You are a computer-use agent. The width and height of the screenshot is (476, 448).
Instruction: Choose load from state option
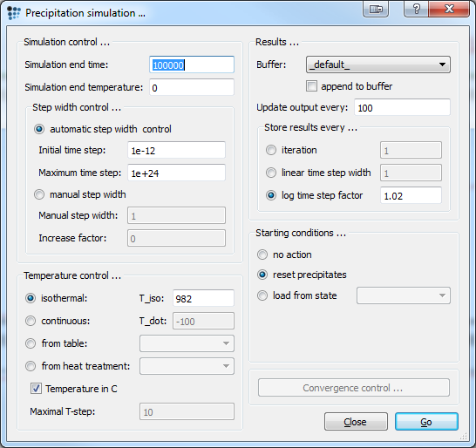click(262, 295)
